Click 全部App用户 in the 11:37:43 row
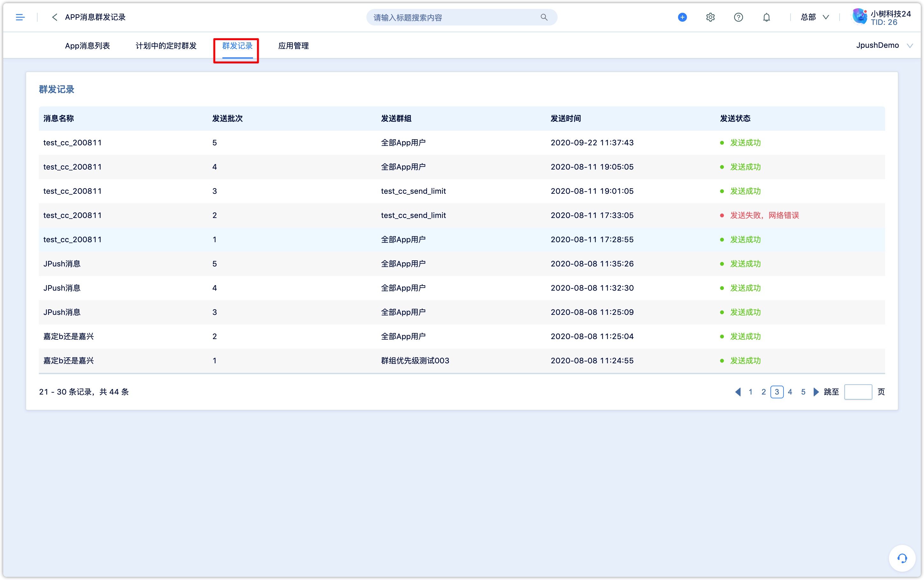Image resolution: width=924 pixels, height=580 pixels. (403, 143)
